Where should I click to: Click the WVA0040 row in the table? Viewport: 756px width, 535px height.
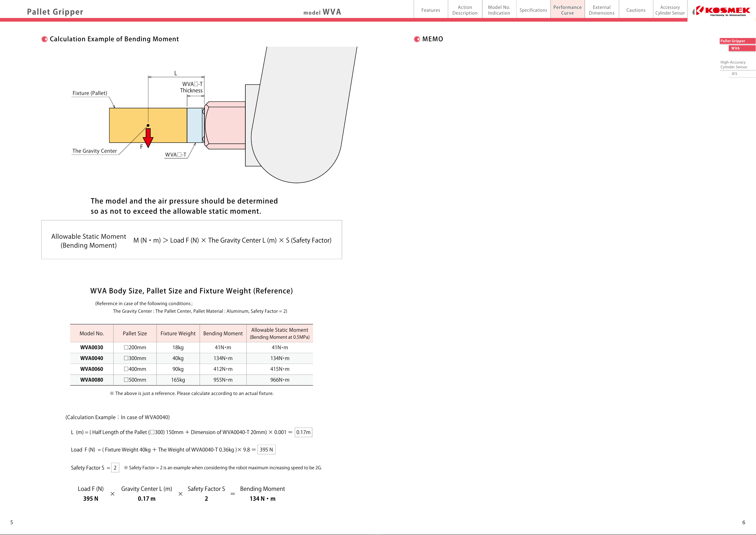click(191, 358)
